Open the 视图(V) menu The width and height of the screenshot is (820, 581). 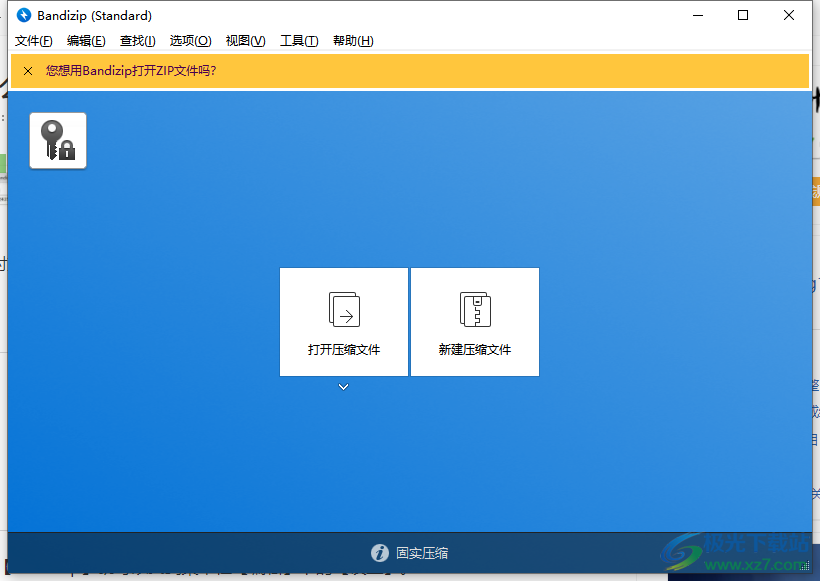245,41
